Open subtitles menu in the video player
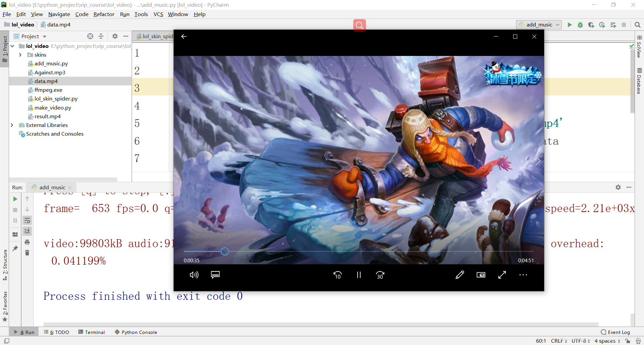 [x=215, y=275]
